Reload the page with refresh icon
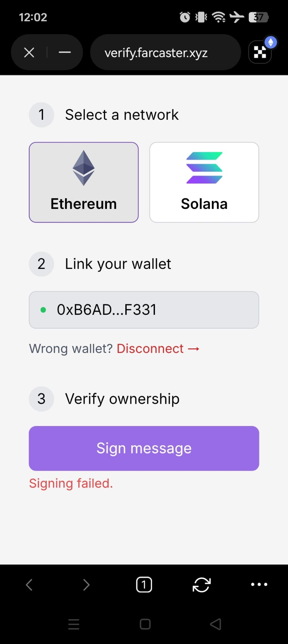 point(202,585)
